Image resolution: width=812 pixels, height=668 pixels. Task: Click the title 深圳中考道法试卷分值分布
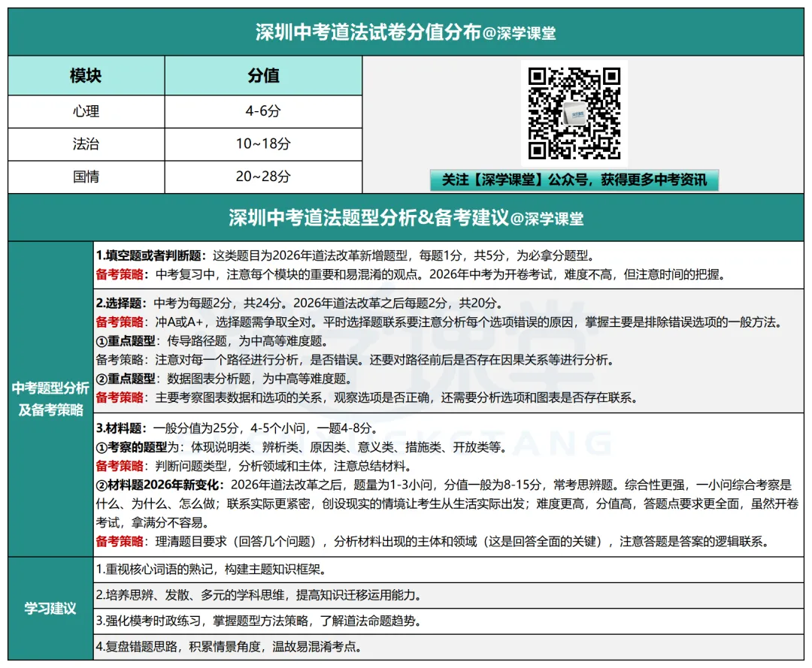[368, 32]
